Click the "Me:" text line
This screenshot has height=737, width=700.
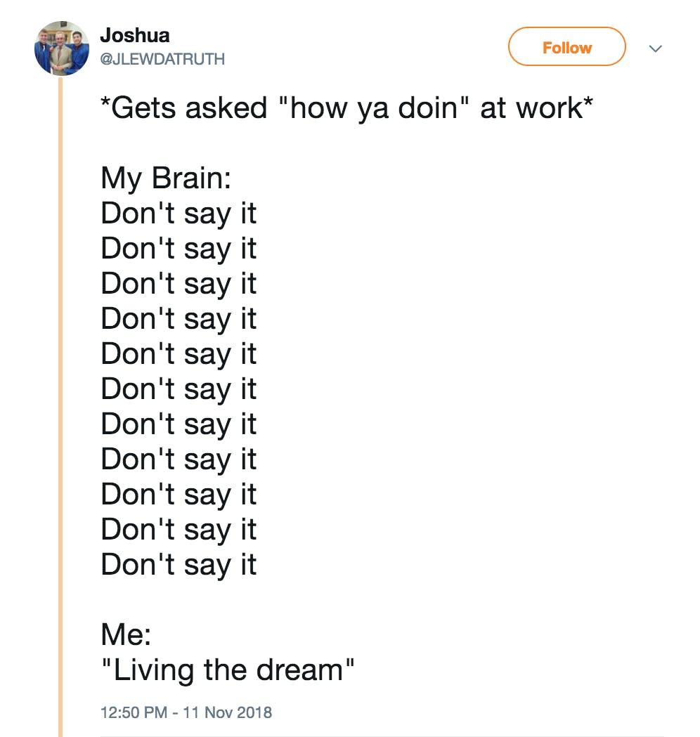126,635
